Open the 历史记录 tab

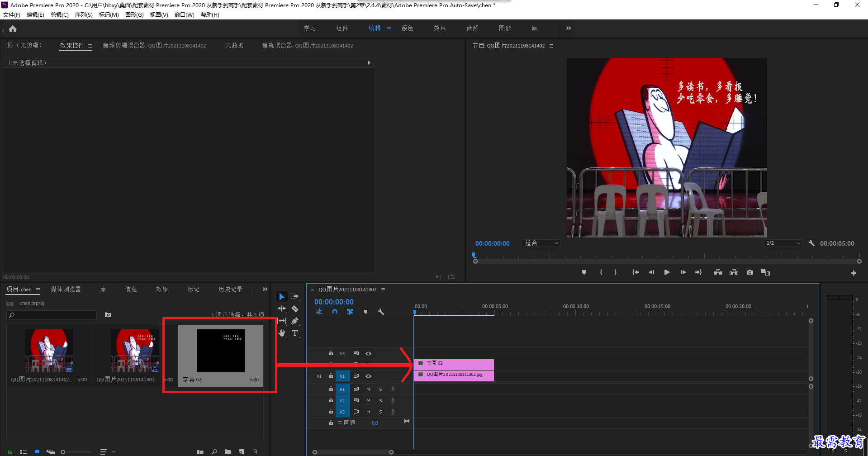[230, 289]
